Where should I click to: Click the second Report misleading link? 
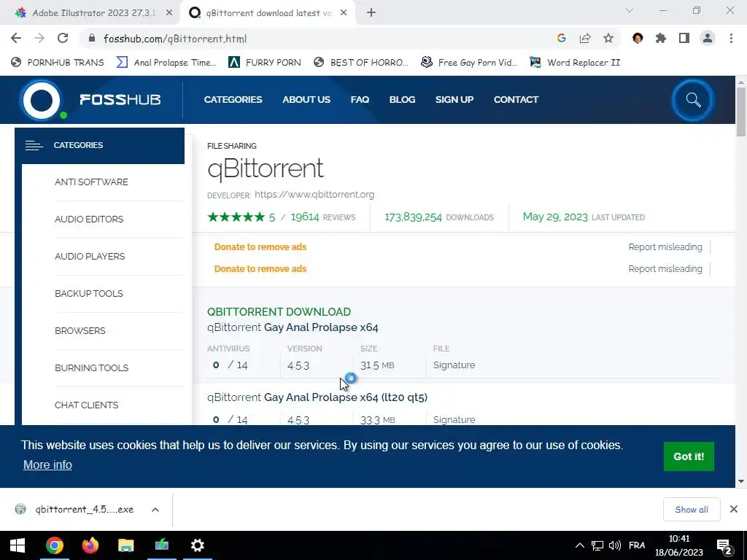coord(665,268)
